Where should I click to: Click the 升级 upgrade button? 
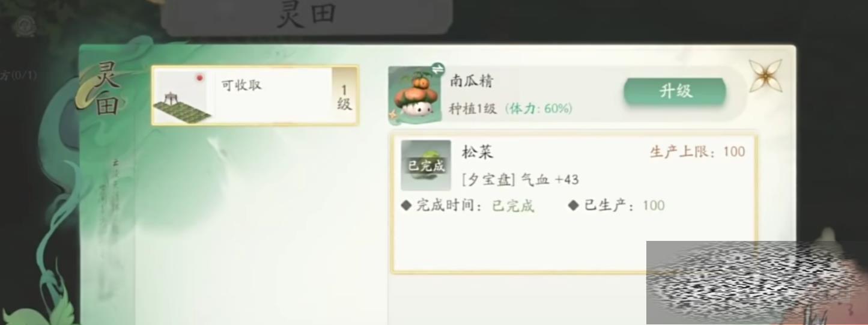coord(675,91)
